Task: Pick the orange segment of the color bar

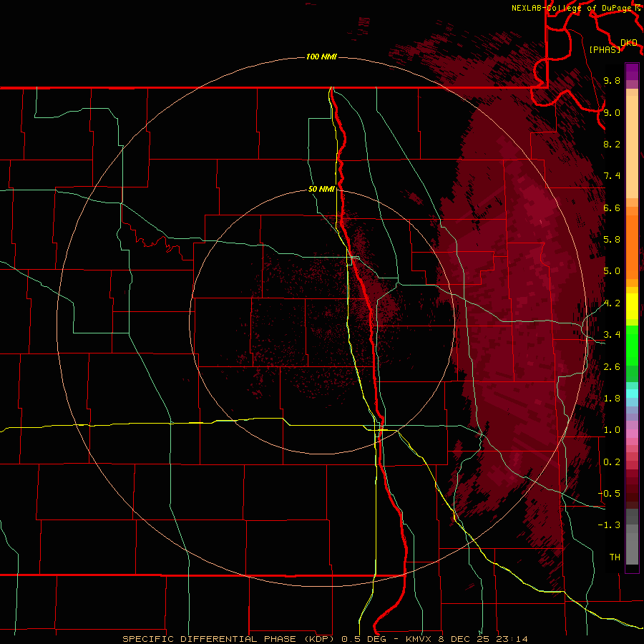Action: pyautogui.click(x=632, y=246)
